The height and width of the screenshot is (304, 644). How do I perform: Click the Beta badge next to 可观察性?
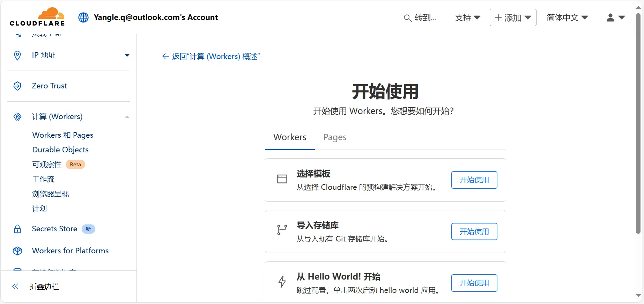coord(75,165)
